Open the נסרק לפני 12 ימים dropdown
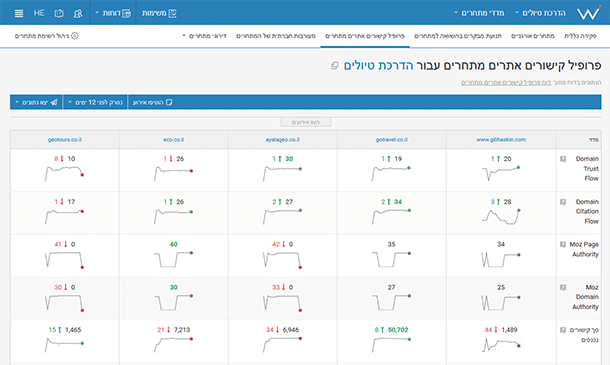The height and width of the screenshot is (365, 610). [95, 102]
